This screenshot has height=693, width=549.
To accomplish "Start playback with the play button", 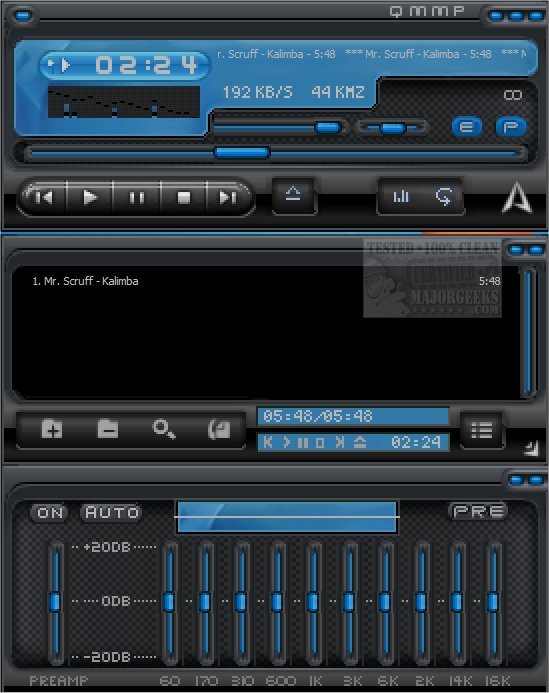I will (x=90, y=197).
